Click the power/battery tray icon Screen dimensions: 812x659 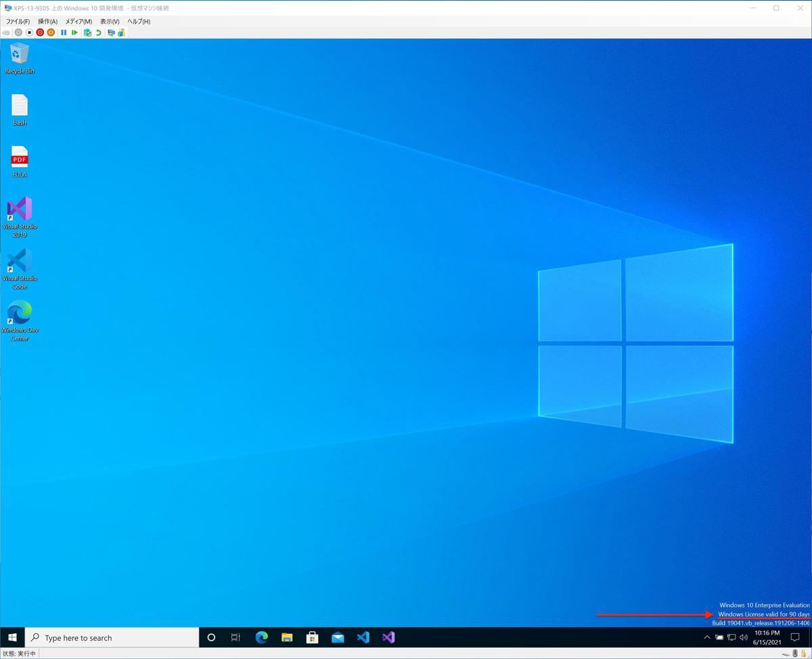coord(719,637)
